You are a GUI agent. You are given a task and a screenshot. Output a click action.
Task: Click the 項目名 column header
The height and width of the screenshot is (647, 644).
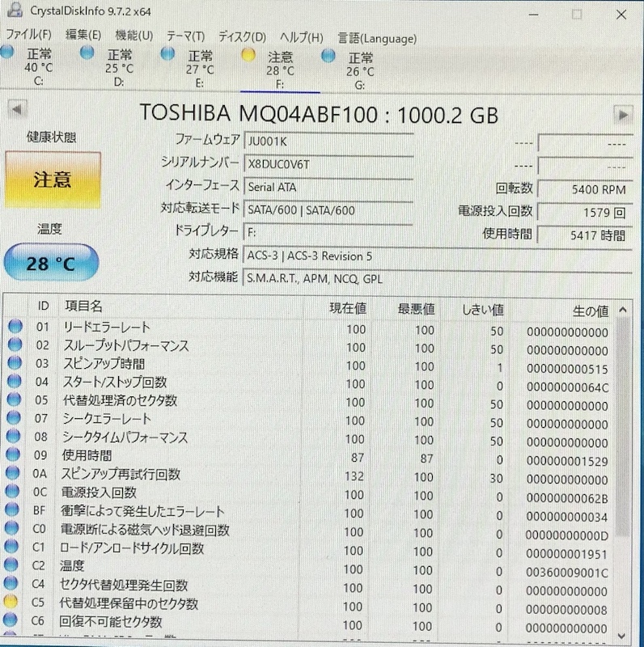tap(84, 306)
